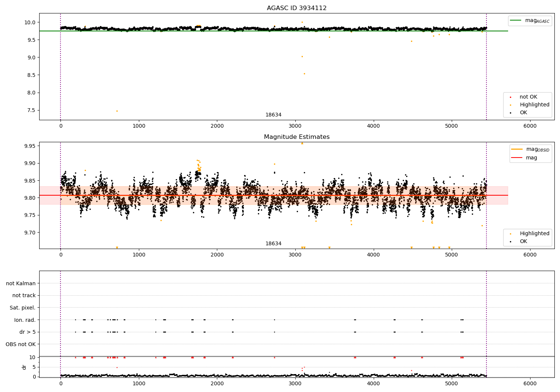Click the title 'AGASC ID 3934112'
Screen dimensions: 560x392
[x=297, y=8]
